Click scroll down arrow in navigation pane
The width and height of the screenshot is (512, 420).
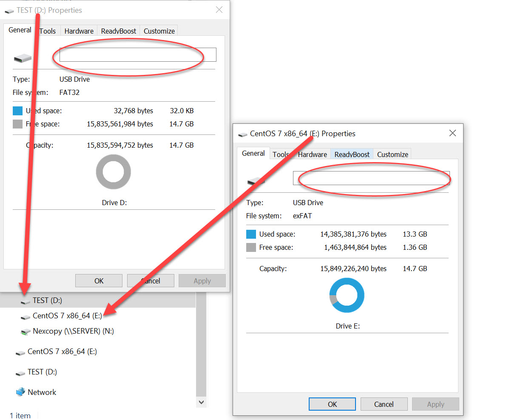(x=201, y=402)
